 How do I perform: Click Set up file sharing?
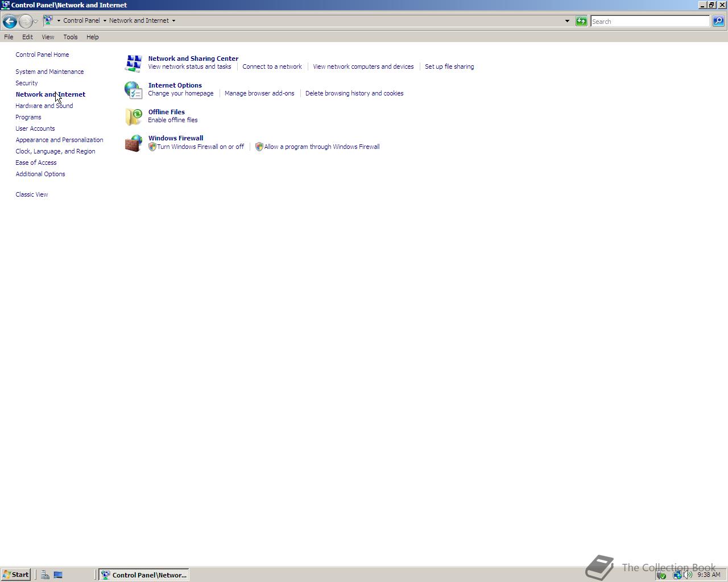[x=449, y=66]
